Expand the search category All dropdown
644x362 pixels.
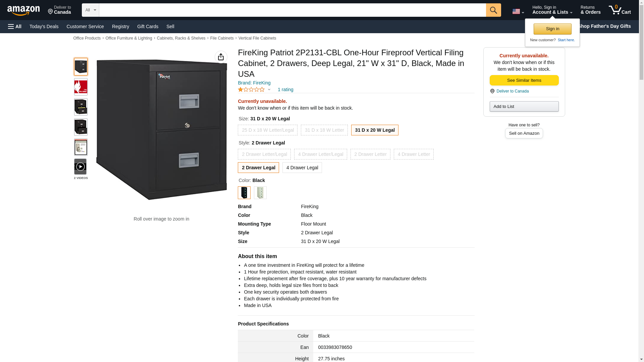90,10
